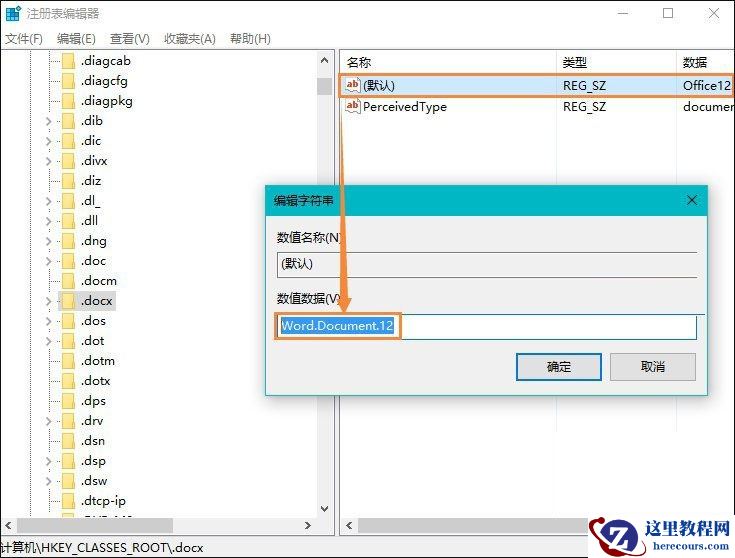Click the .dic folder icon
Screen dimensions: 735x558
click(68, 141)
